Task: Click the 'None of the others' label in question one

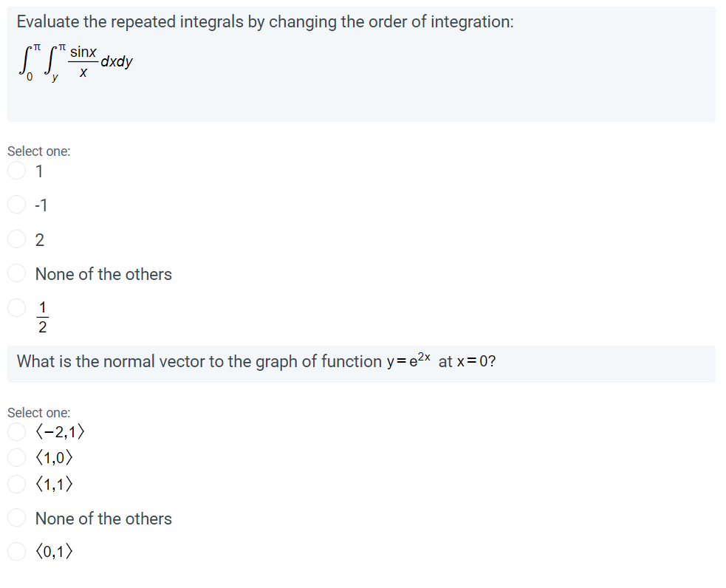Action: (103, 273)
